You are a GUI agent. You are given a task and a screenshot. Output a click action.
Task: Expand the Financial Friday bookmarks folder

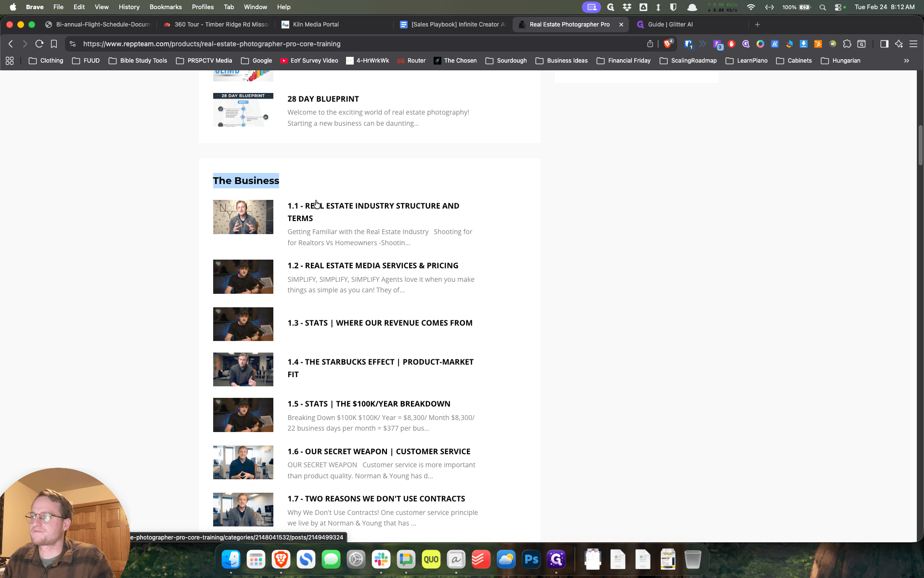624,61
